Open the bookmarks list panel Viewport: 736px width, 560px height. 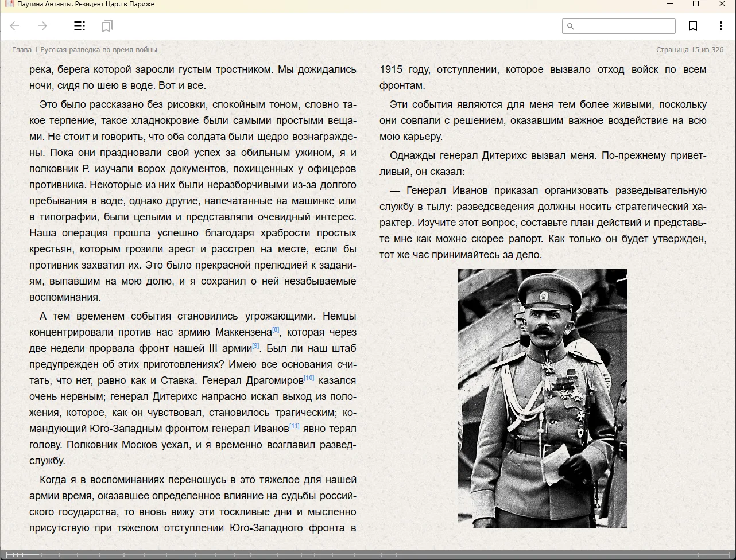point(107,26)
